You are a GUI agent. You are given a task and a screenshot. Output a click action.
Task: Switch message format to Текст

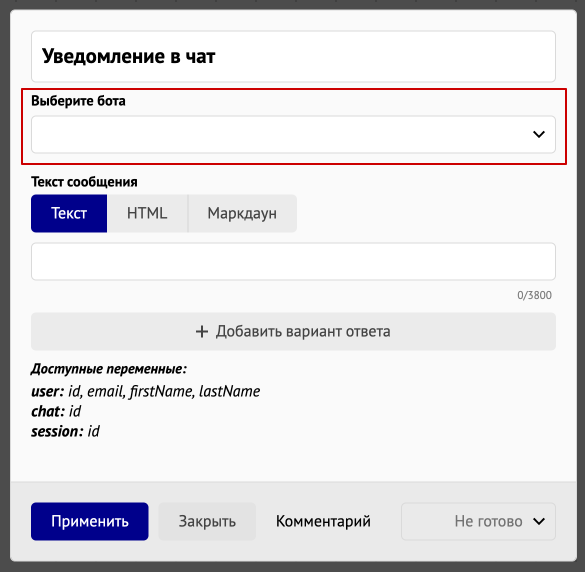69,213
